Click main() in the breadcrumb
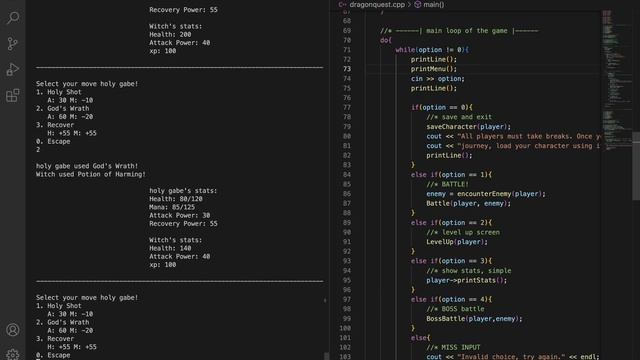Viewport: 640px width, 360px height. pyautogui.click(x=433, y=4)
